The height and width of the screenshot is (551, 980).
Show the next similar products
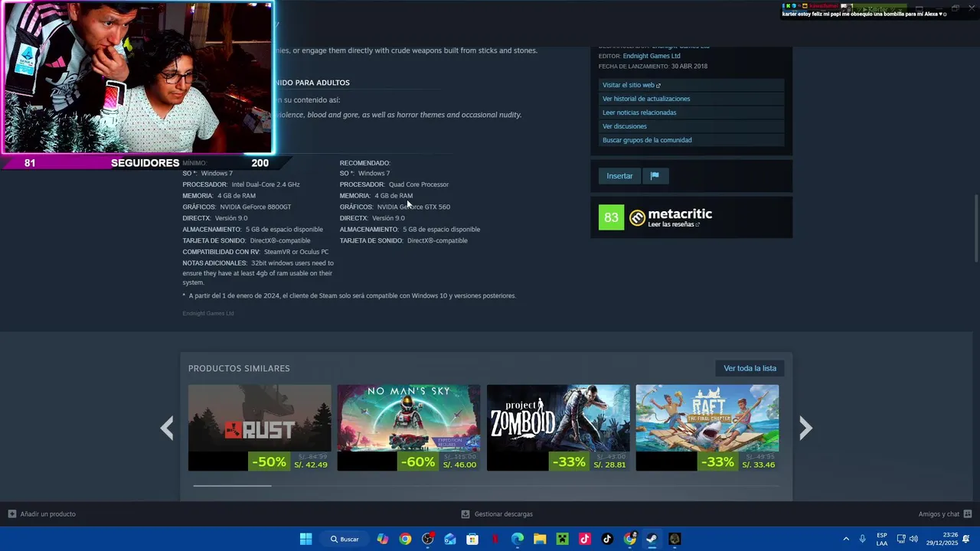tap(805, 428)
